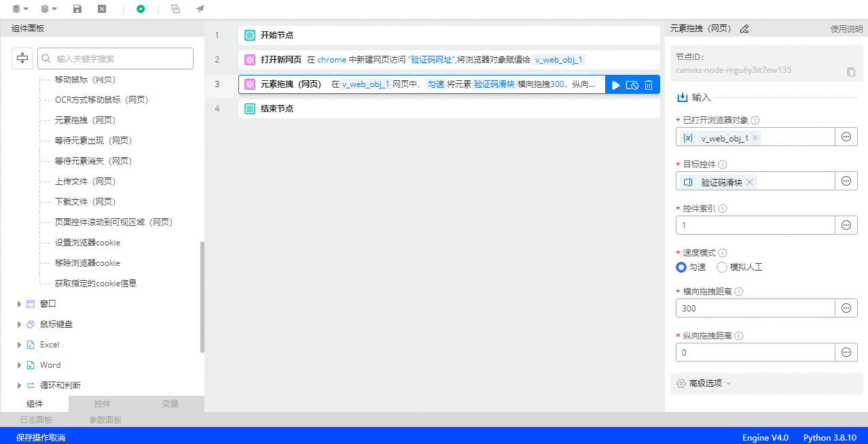The image size is (868, 444).
Task: Click info icon next to 控件索引
Action: click(x=723, y=209)
